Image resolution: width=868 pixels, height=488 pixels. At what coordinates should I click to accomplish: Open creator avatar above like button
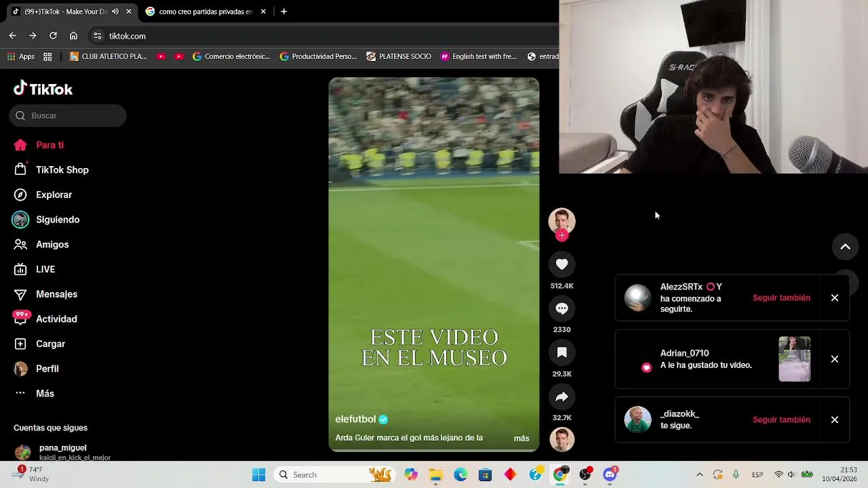pos(561,221)
